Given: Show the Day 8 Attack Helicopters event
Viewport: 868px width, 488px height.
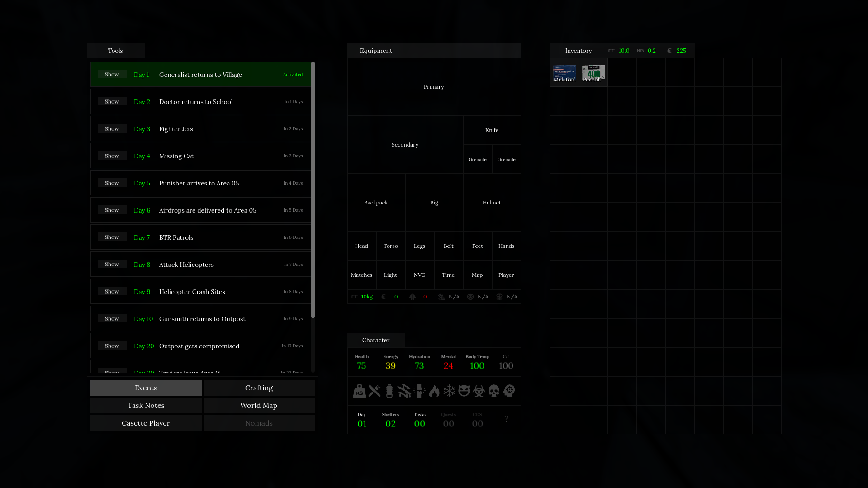Looking at the screenshot, I should pyautogui.click(x=112, y=265).
